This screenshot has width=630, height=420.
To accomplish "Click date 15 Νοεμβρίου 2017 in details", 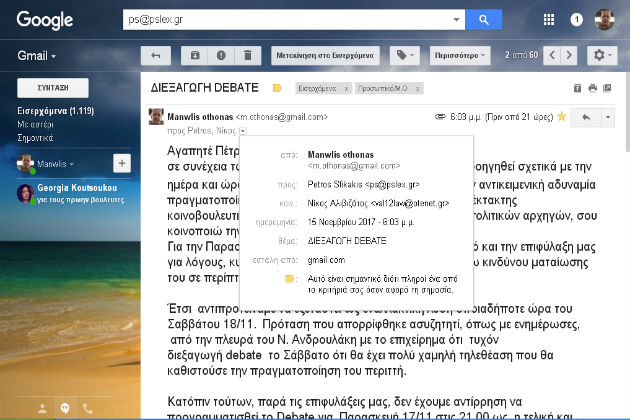I will [x=361, y=222].
